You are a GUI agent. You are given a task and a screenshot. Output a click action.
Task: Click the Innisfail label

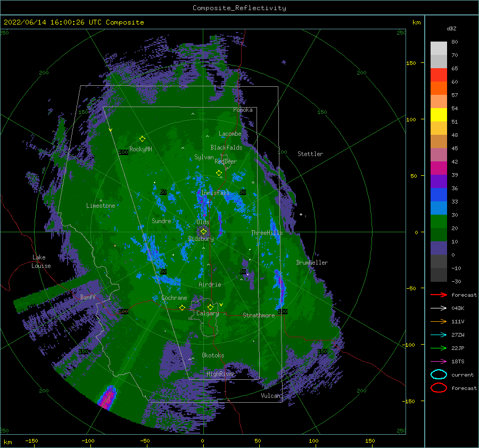click(215, 193)
